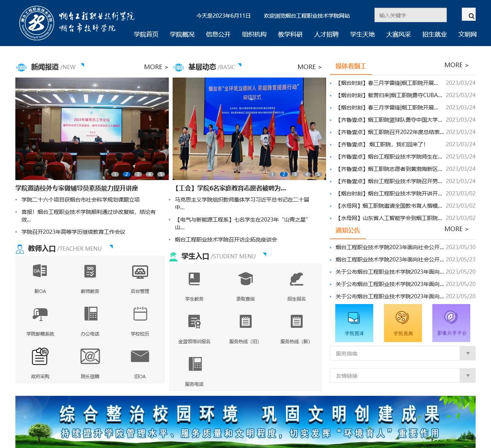Image resolution: width=491 pixels, height=448 pixels.
Task: Open 教师教务 checklist icon
Action: coord(90,271)
